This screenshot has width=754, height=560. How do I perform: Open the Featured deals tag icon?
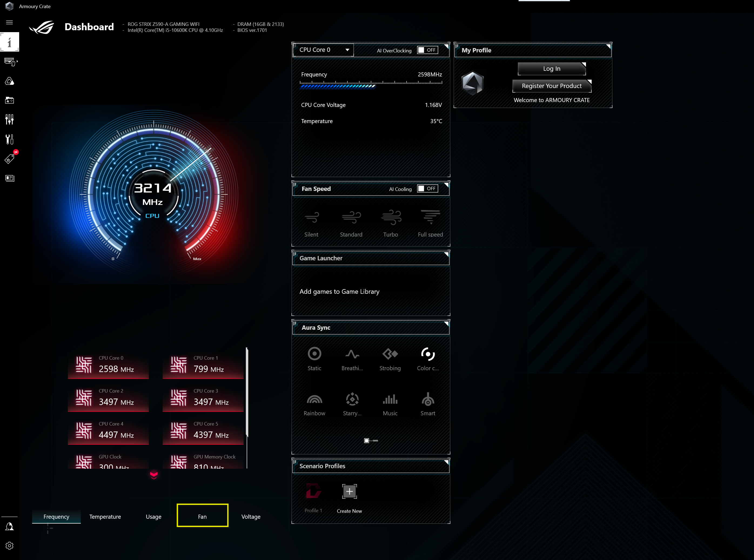[9, 159]
